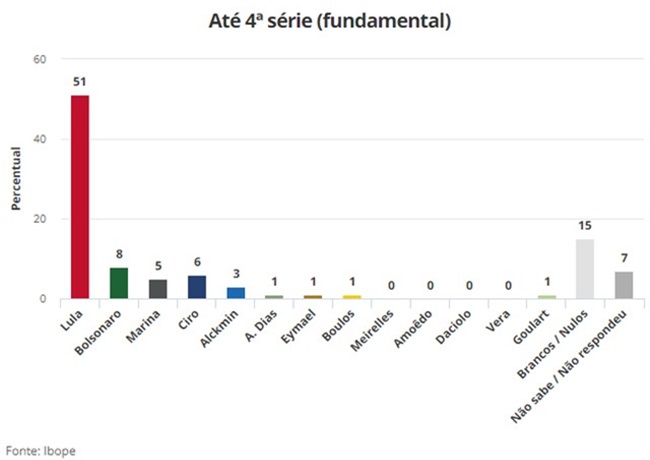Click the value label 15 above Brancos / Nulos

click(585, 226)
